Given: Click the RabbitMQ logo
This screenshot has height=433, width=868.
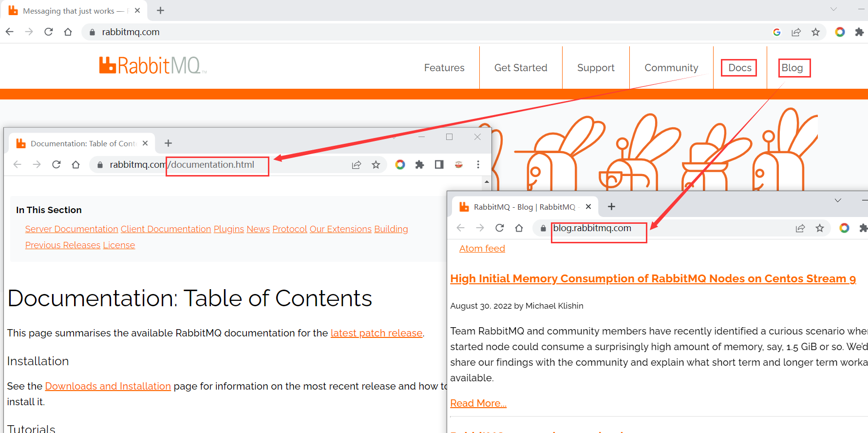Looking at the screenshot, I should (x=153, y=65).
